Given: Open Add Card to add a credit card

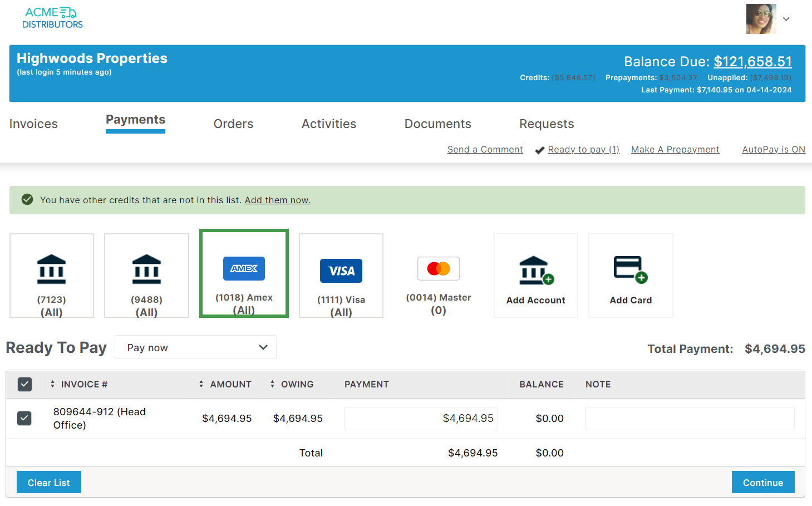Looking at the screenshot, I should tap(630, 276).
